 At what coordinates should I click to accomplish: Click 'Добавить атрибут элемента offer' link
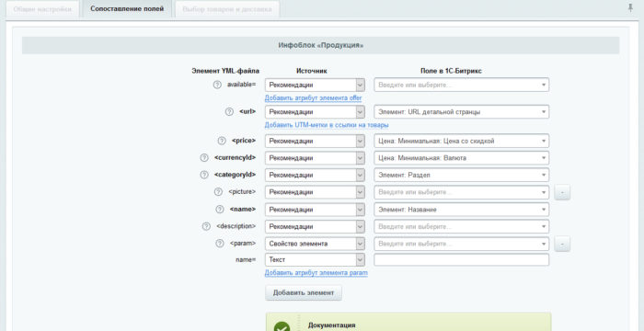coord(313,98)
